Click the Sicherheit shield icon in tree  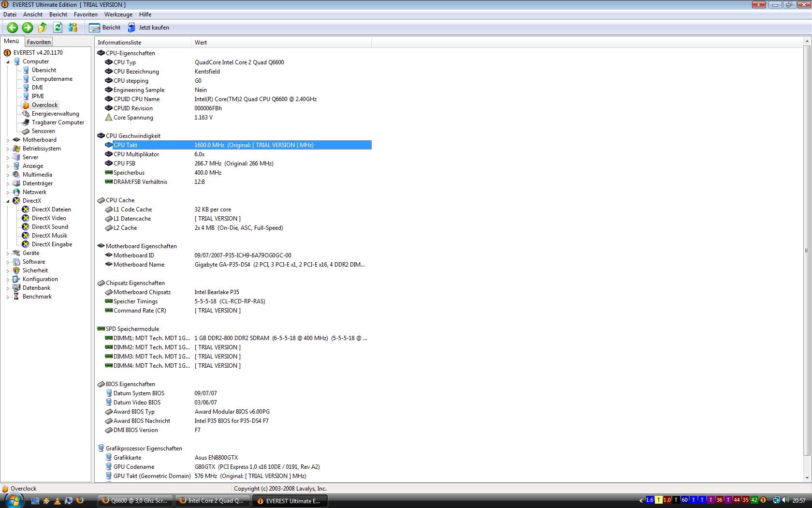16,270
